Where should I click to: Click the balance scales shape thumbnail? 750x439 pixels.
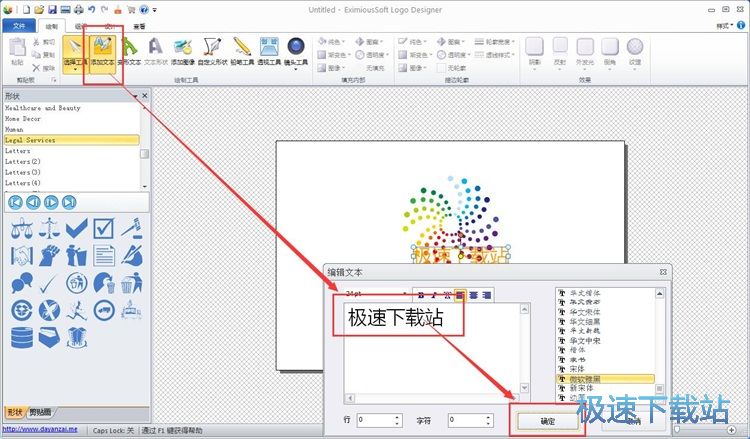(22, 229)
